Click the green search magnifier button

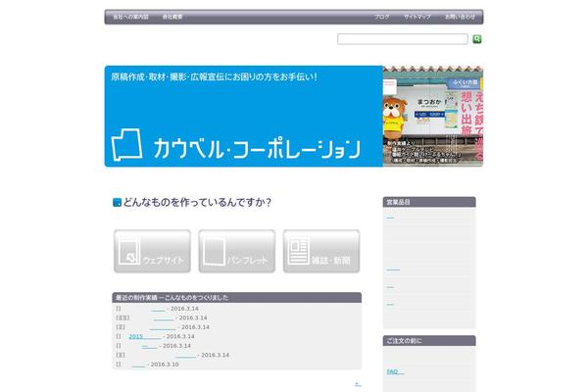[476, 39]
